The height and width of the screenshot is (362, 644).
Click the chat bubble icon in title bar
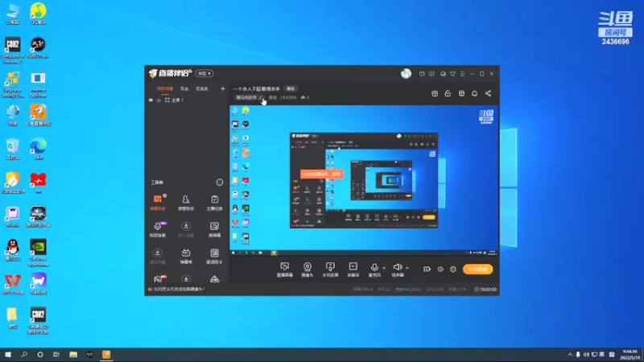pos(431,74)
